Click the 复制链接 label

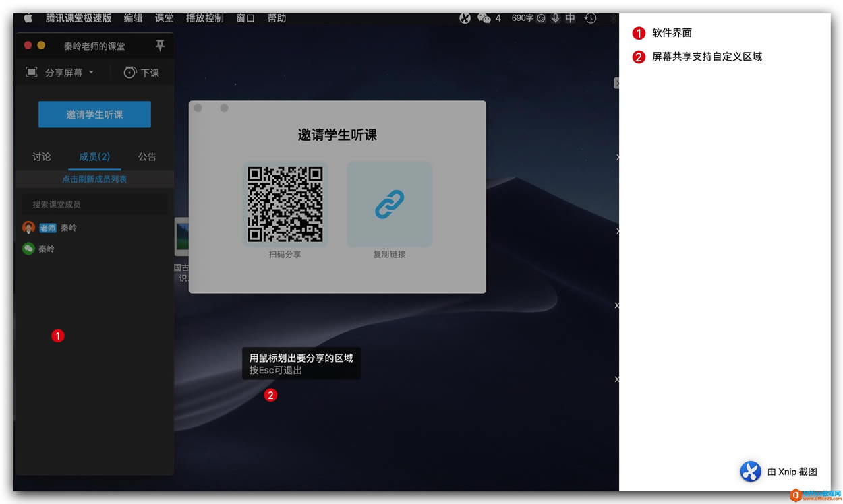(390, 255)
